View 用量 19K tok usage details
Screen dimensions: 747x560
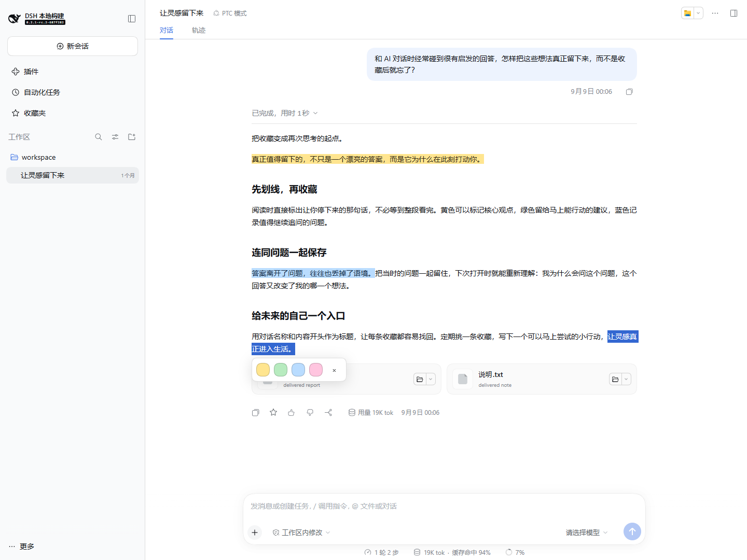(x=371, y=413)
